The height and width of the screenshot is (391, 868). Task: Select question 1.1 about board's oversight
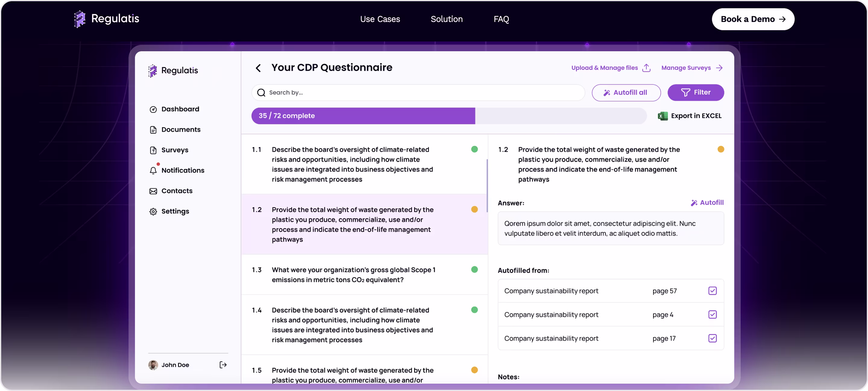364,164
